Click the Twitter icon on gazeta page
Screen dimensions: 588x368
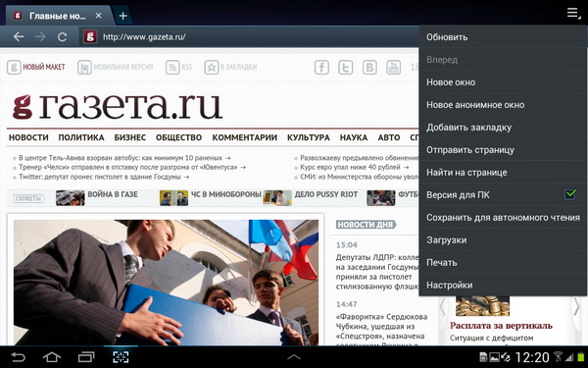pyautogui.click(x=345, y=67)
